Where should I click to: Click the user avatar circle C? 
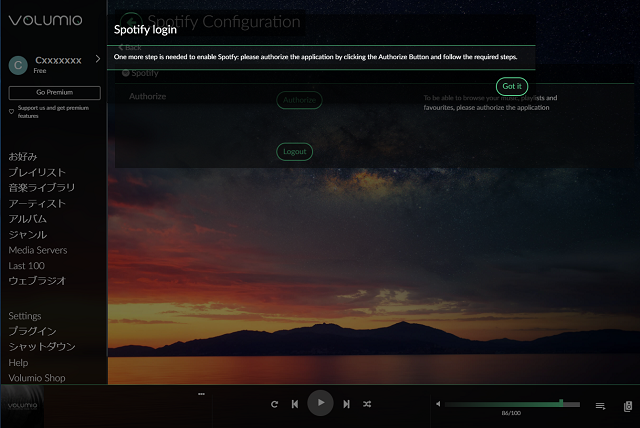pyautogui.click(x=18, y=65)
